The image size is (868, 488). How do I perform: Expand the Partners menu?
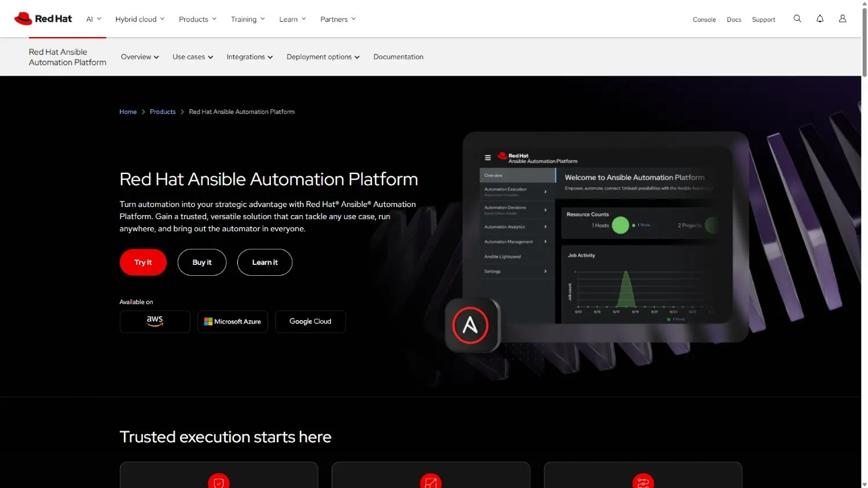pos(338,19)
